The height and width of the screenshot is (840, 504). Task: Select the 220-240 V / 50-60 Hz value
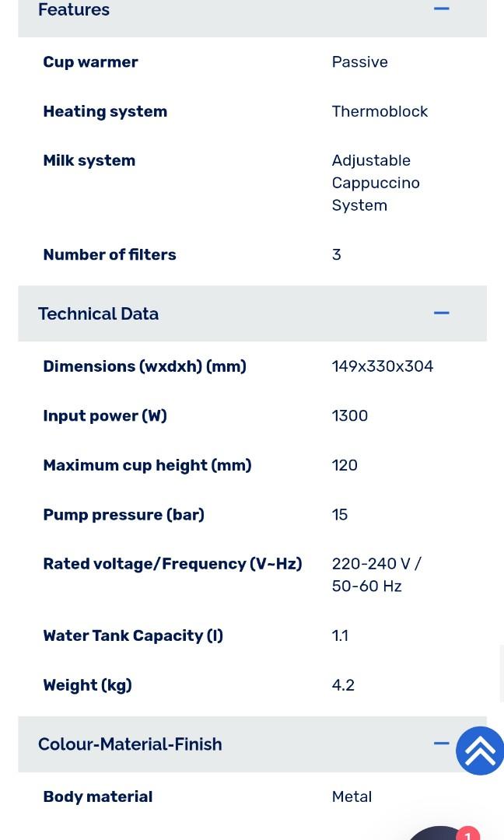(376, 575)
